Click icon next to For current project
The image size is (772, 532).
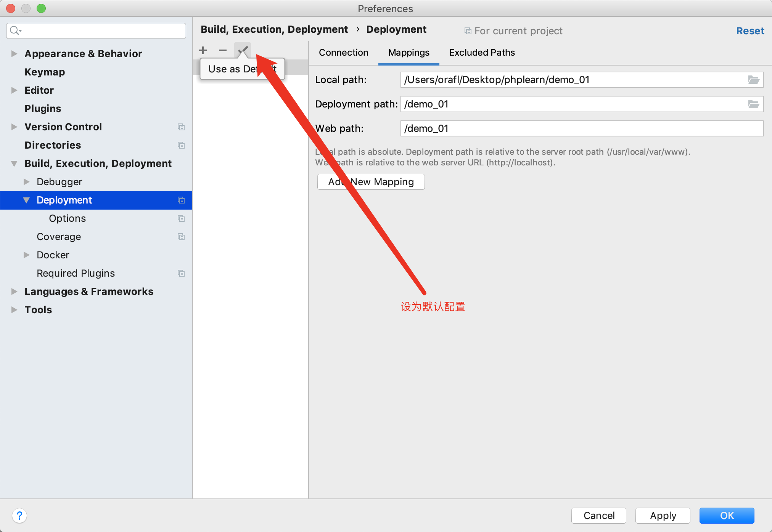pos(468,31)
